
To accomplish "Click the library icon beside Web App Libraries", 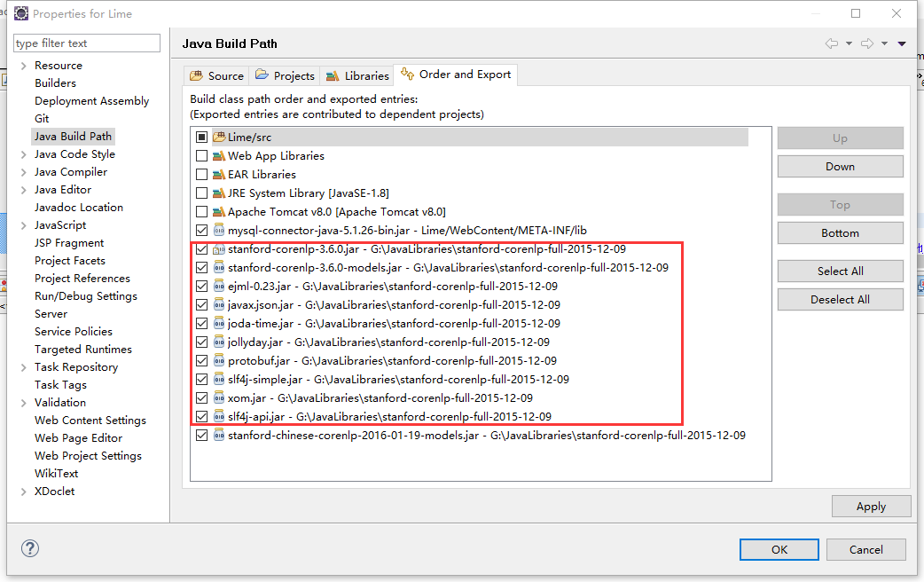I will pyautogui.click(x=218, y=155).
